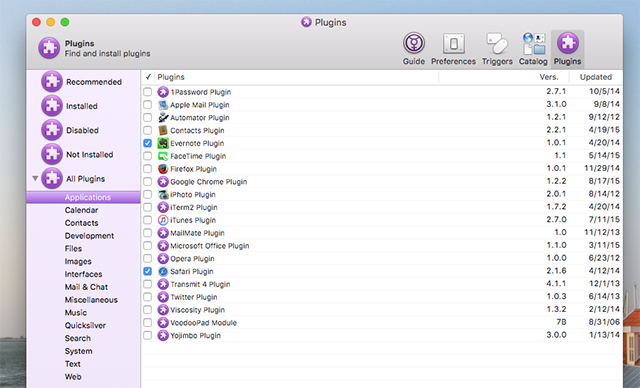Sort by the checkmark column header
This screenshot has height=388, width=640.
coord(148,77)
